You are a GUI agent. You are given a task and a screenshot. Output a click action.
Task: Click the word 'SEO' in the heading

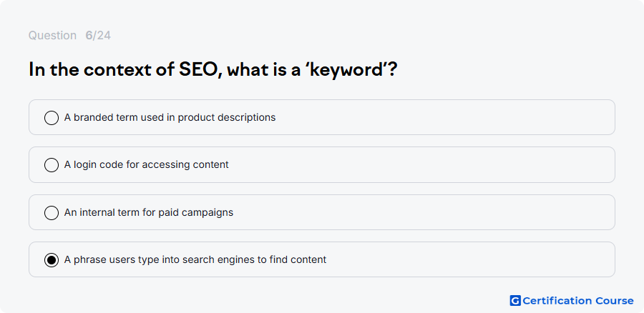coord(200,69)
